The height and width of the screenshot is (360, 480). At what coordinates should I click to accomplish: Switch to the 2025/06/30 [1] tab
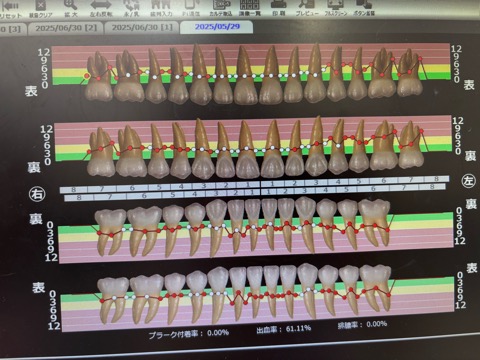point(142,27)
